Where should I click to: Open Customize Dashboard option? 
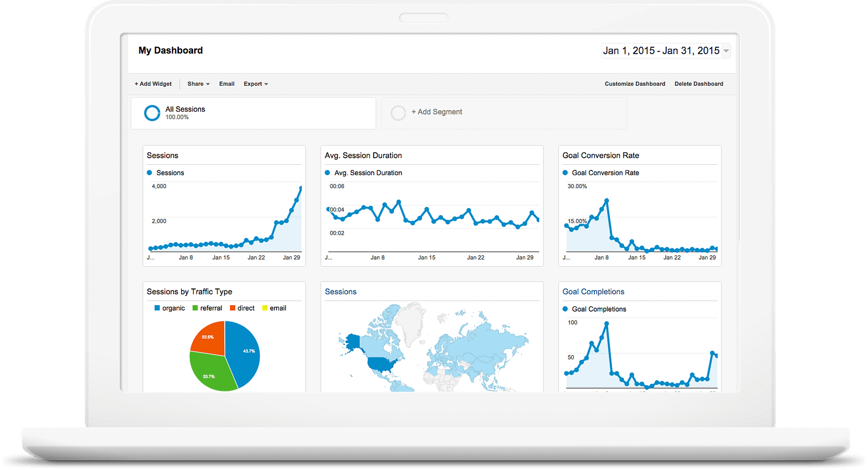[635, 84]
